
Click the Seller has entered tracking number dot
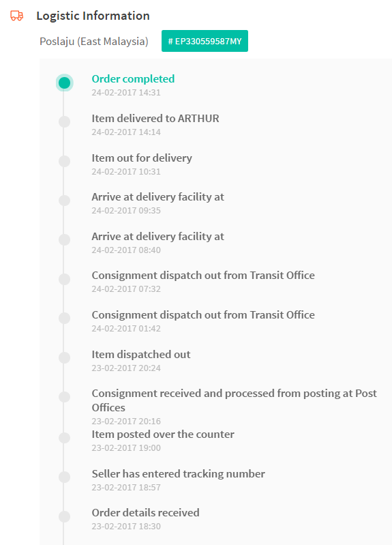pyautogui.click(x=64, y=477)
